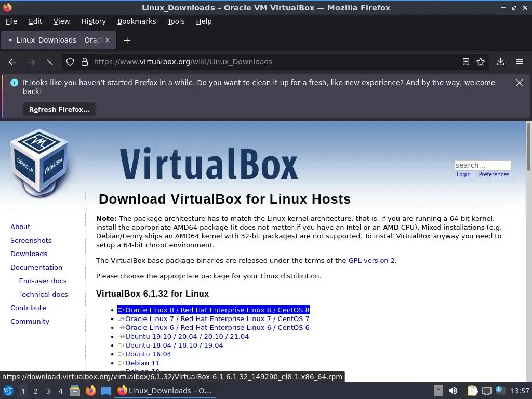Open the file manager taskbar icon
Image resolution: width=532 pixels, height=399 pixels.
coord(75,391)
